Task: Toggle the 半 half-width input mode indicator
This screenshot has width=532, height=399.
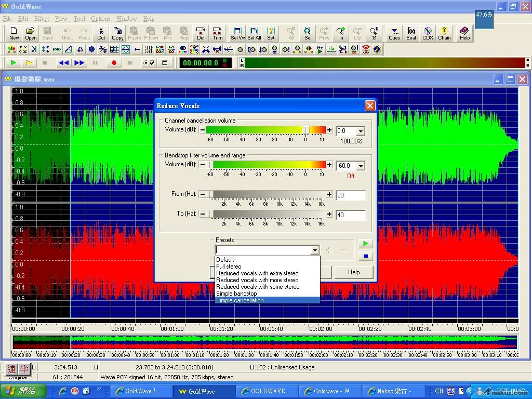Action: coord(24,369)
